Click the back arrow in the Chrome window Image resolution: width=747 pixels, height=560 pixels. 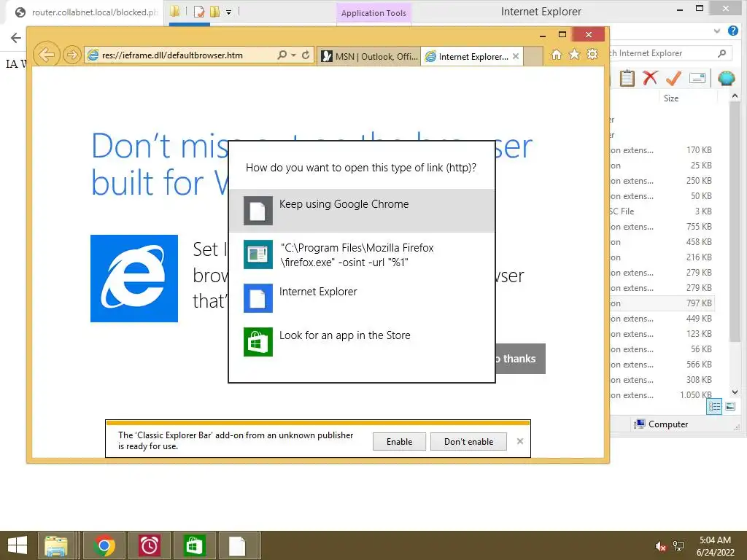[x=16, y=38]
